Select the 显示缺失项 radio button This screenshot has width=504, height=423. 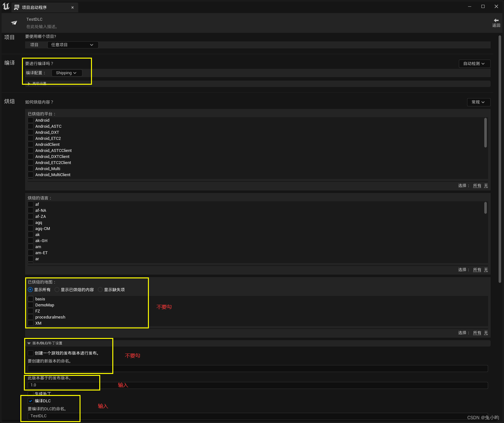point(100,290)
